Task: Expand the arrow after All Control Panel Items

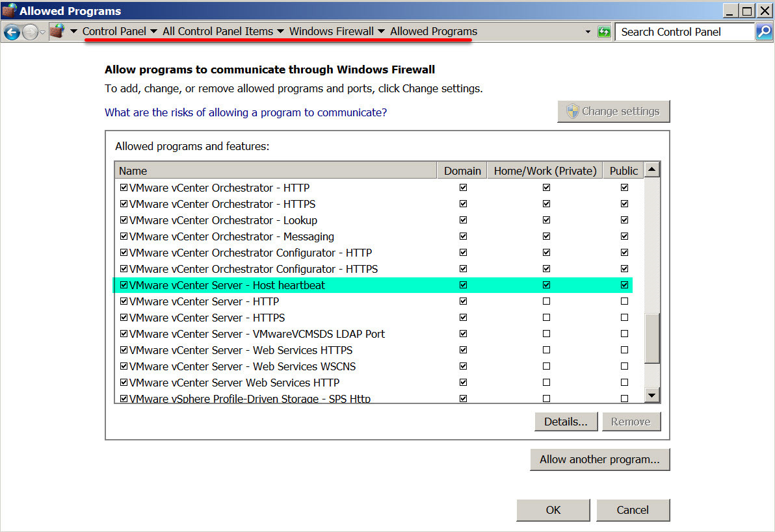Action: (x=280, y=31)
